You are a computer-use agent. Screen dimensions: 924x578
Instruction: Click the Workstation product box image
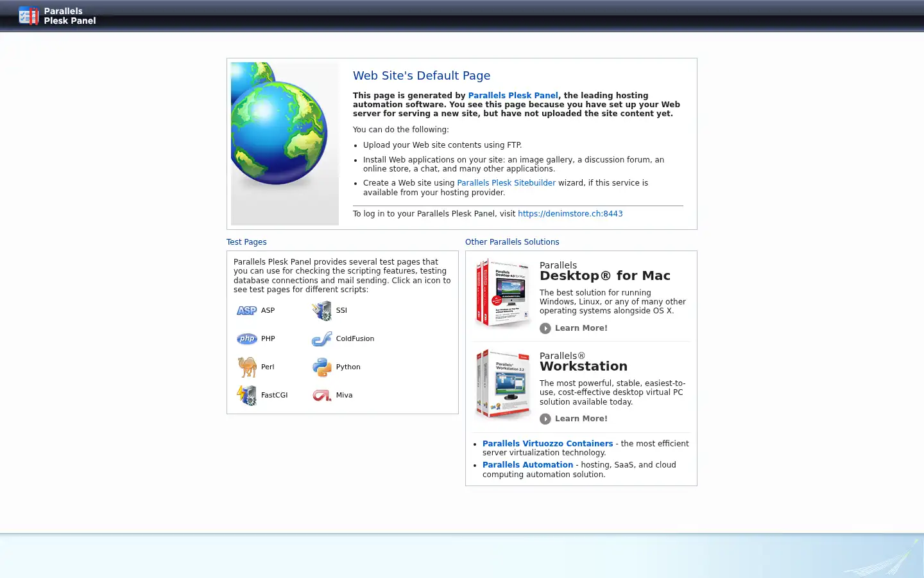(503, 384)
